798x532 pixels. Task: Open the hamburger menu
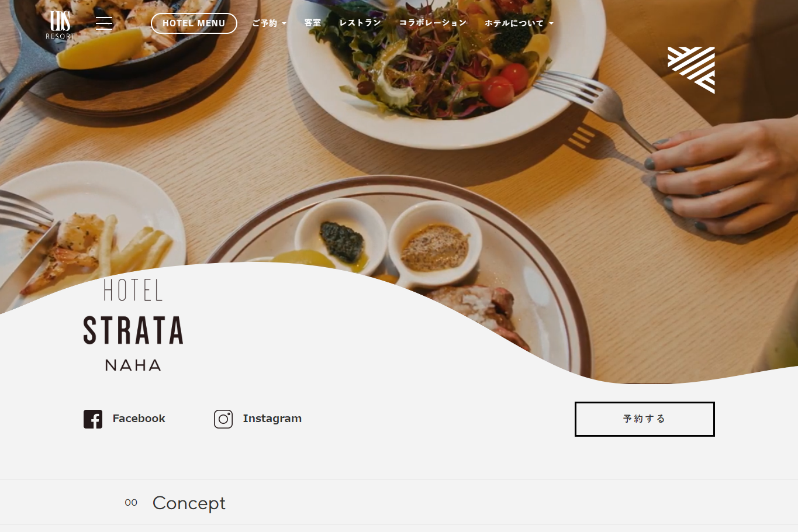point(104,23)
